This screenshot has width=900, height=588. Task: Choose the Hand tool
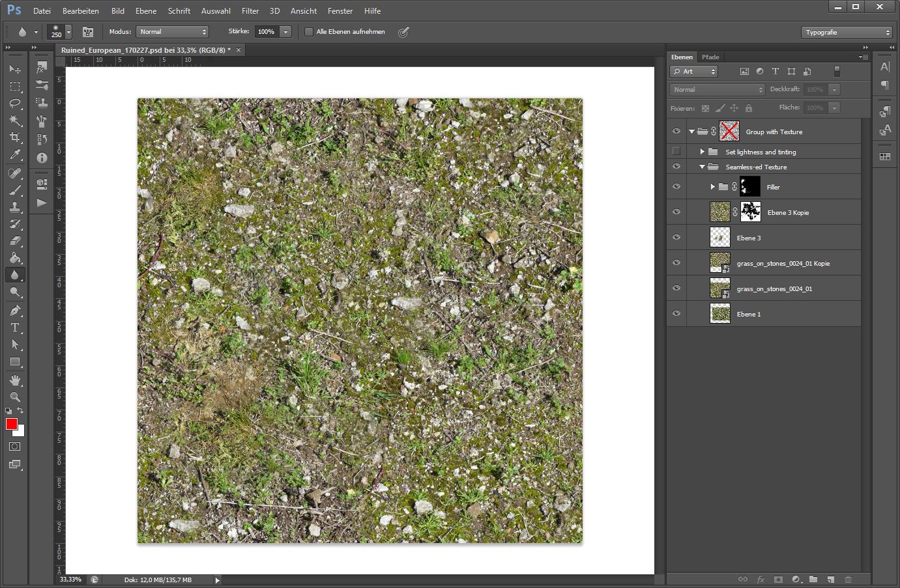tap(15, 380)
